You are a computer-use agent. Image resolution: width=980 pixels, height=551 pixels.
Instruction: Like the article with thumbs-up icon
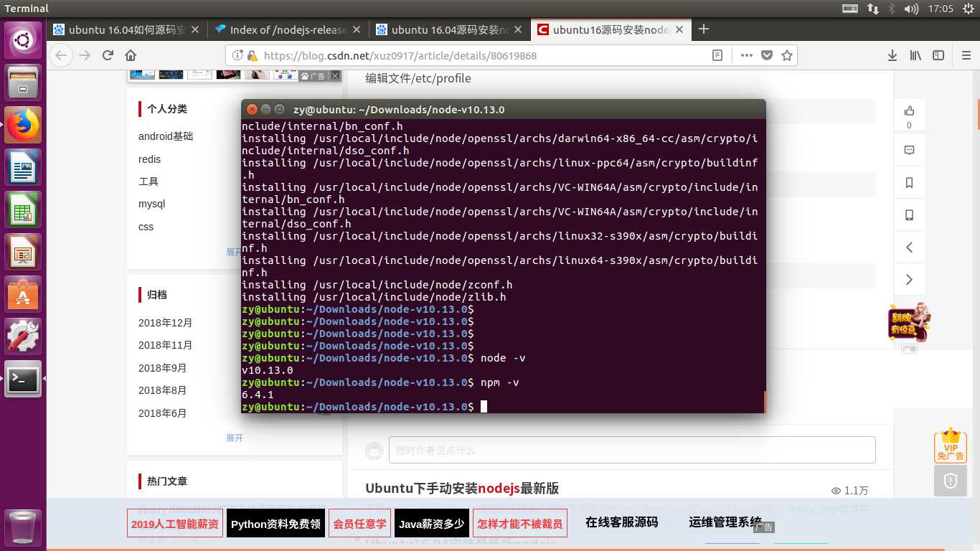pyautogui.click(x=909, y=110)
